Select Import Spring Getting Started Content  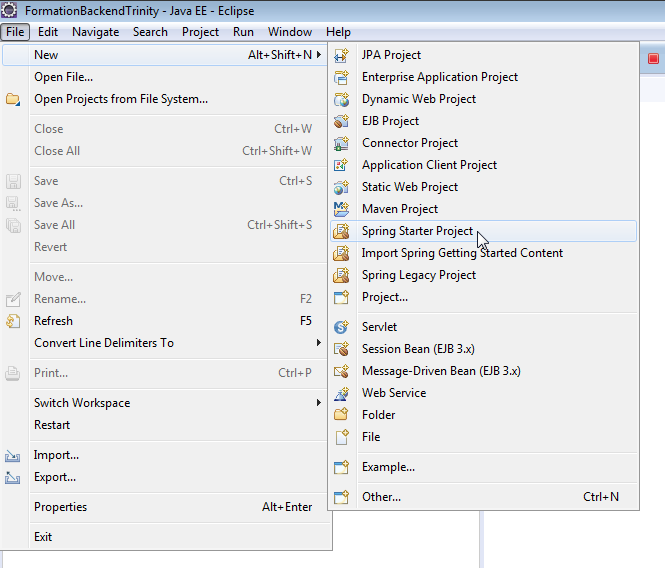(x=483, y=253)
